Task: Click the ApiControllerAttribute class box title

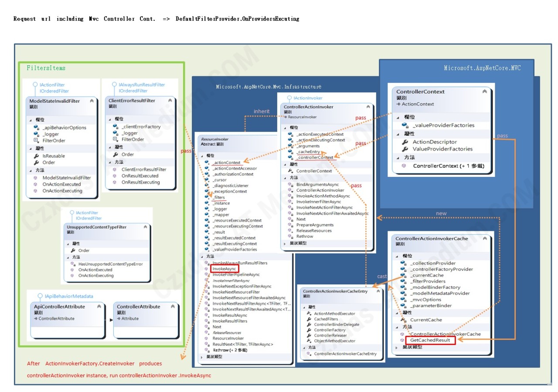Action: coord(60,307)
